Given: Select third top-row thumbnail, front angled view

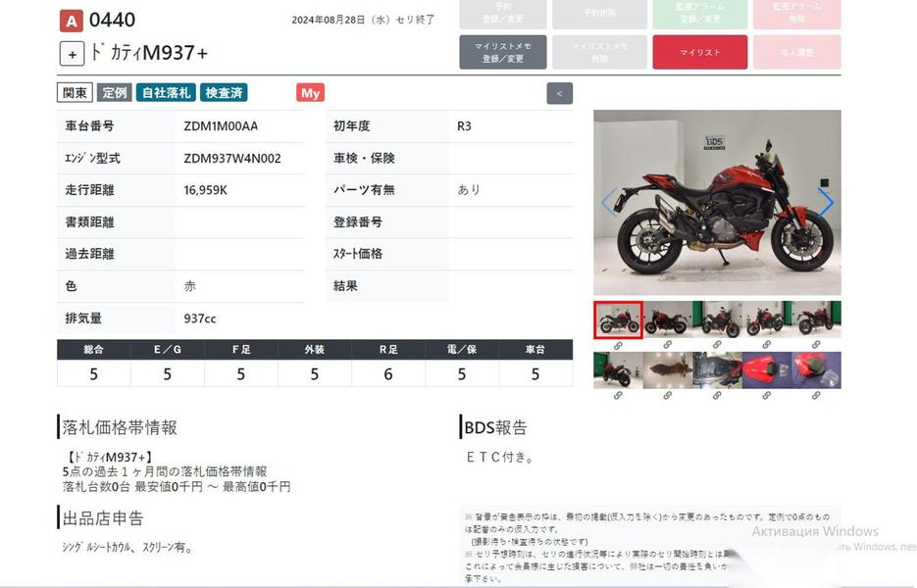Looking at the screenshot, I should tap(717, 319).
